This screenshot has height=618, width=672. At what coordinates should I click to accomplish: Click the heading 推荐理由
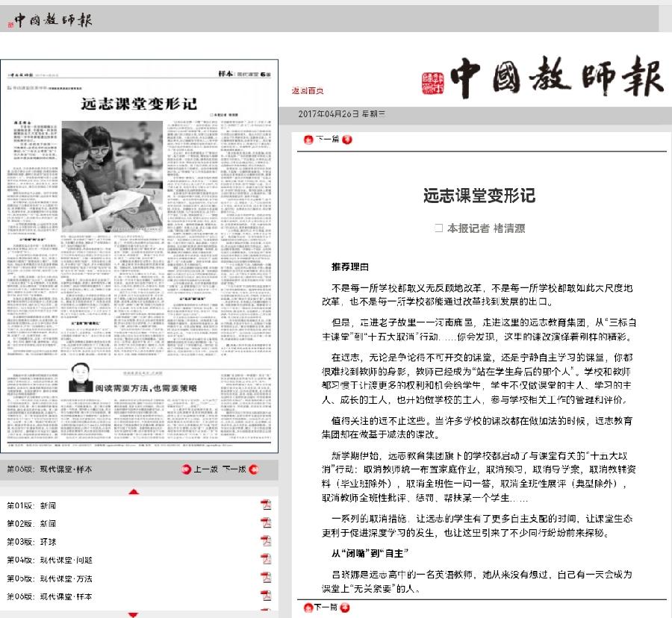click(x=350, y=267)
